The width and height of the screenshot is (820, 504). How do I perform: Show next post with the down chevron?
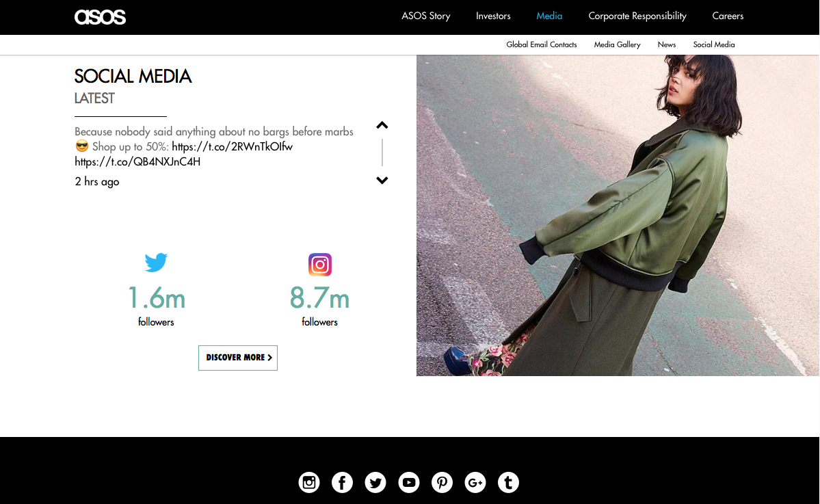[x=382, y=181]
